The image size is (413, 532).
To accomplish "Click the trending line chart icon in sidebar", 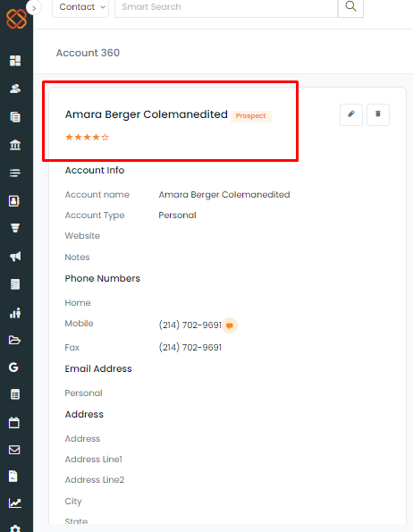I will [x=15, y=503].
